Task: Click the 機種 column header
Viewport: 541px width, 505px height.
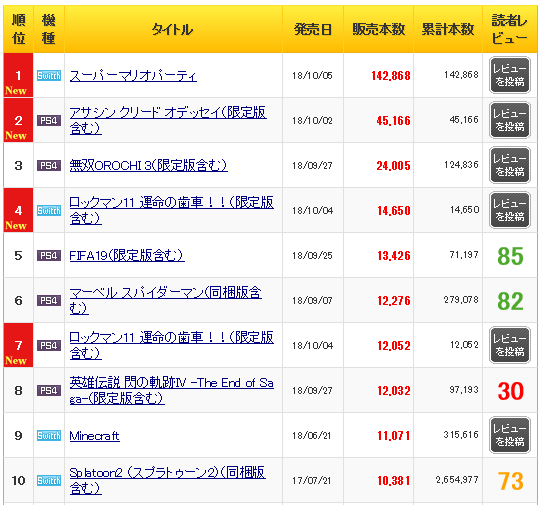Action: [x=49, y=29]
